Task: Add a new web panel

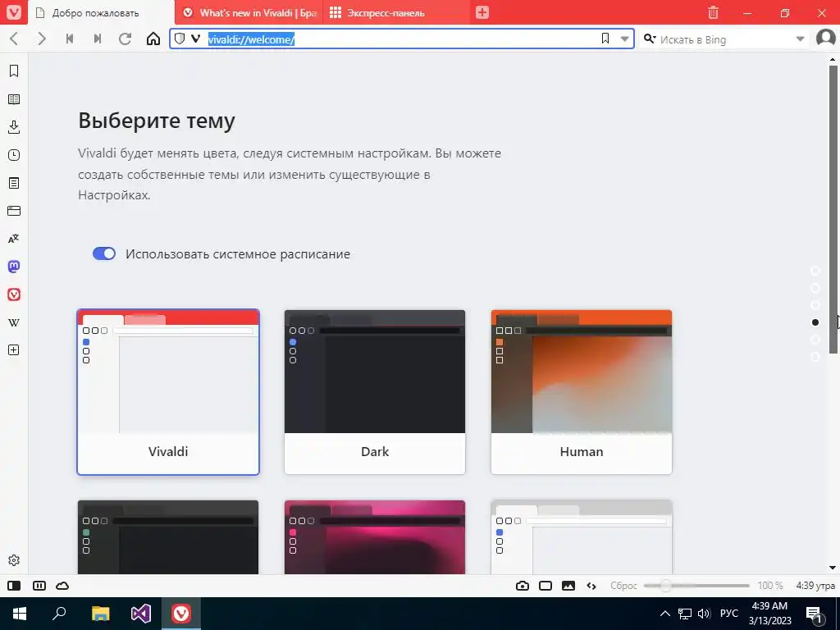Action: [x=14, y=349]
